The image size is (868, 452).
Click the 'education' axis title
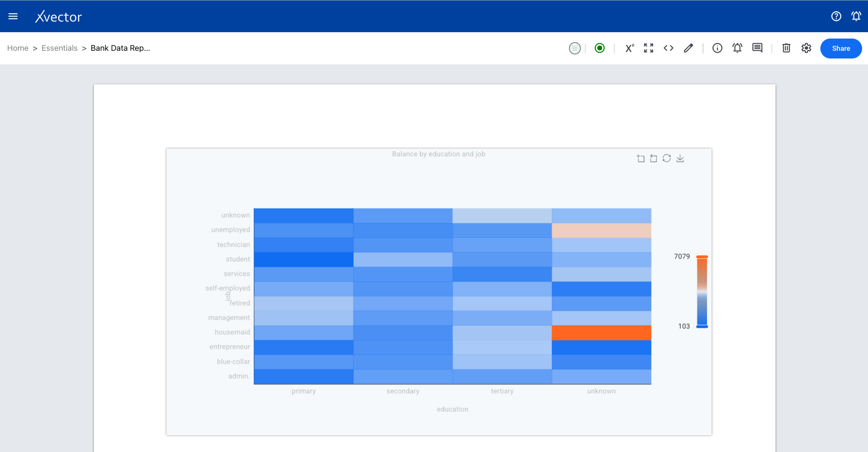coord(452,409)
